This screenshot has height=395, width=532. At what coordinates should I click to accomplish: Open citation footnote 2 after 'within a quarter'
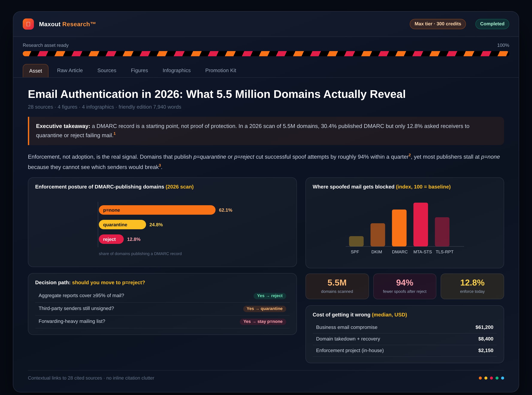tap(410, 155)
